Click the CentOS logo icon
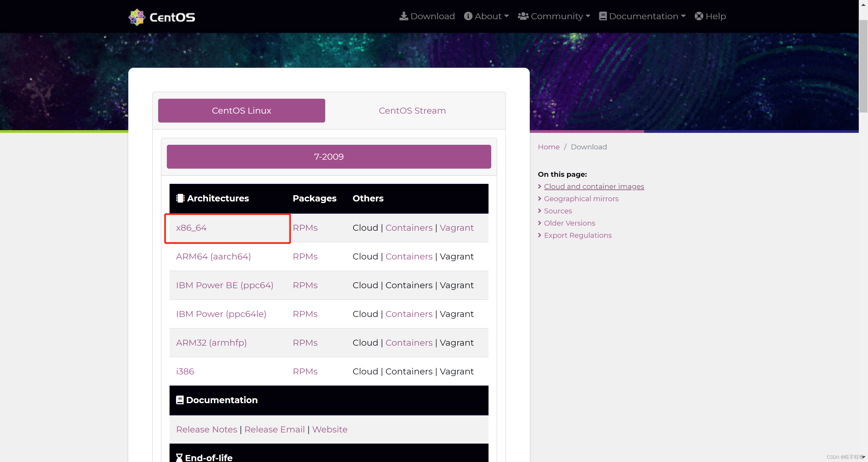The height and width of the screenshot is (462, 868). coord(136,16)
